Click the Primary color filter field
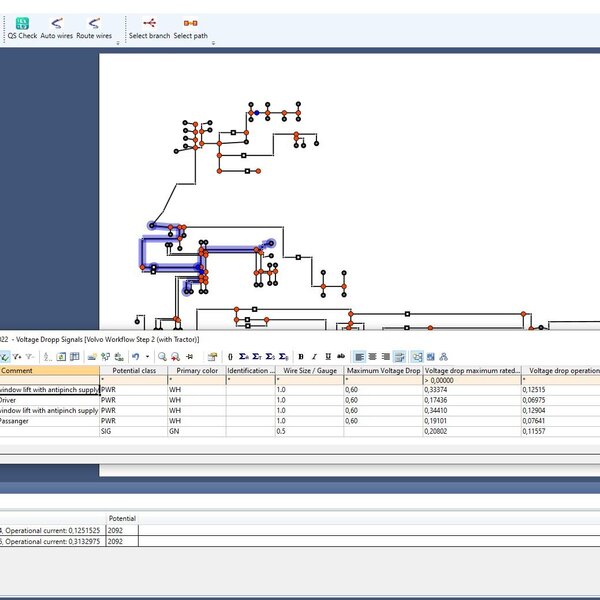This screenshot has height=600, width=600. click(197, 381)
